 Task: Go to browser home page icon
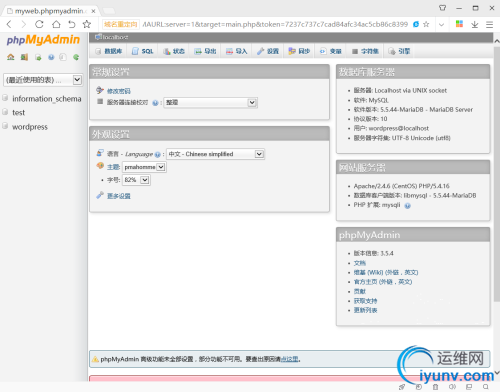coord(56,24)
